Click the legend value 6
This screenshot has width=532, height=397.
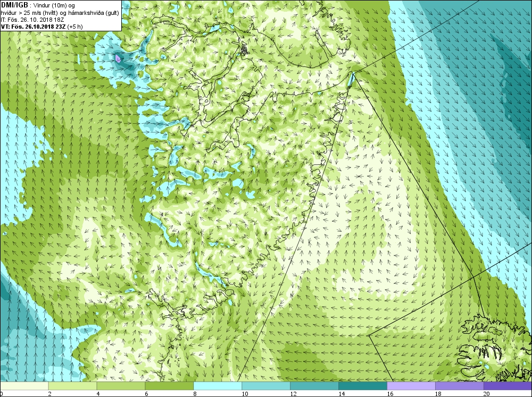coord(147,394)
